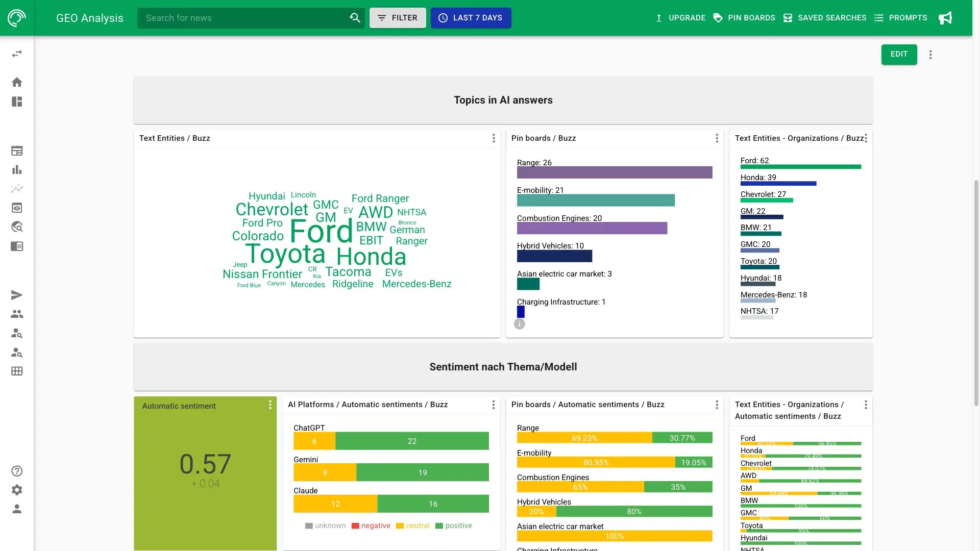The width and height of the screenshot is (980, 551).
Task: Open the newspaper reader icon in the sidebar
Action: coord(17,246)
